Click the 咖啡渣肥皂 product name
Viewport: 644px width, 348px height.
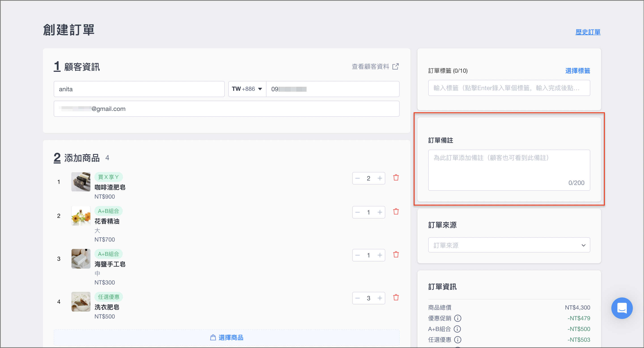click(110, 187)
